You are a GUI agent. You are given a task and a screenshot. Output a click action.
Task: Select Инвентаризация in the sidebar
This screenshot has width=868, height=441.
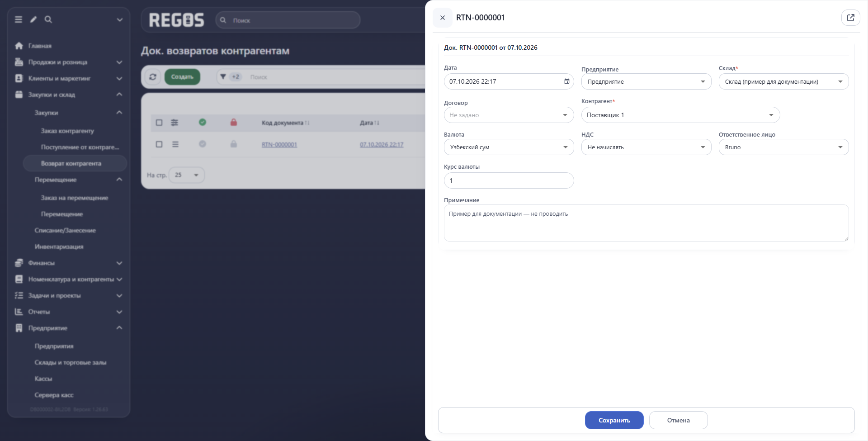coord(59,247)
